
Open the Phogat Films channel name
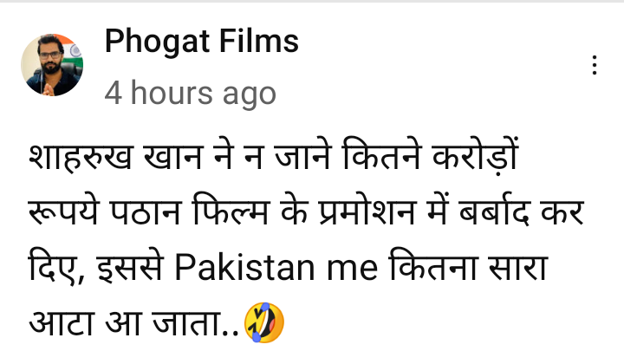point(201,42)
